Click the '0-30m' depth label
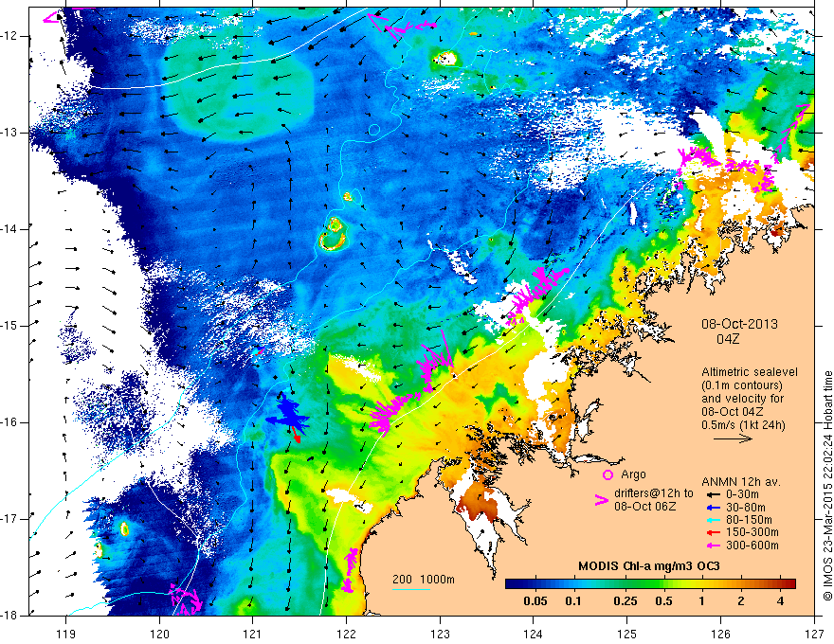 click(x=743, y=494)
